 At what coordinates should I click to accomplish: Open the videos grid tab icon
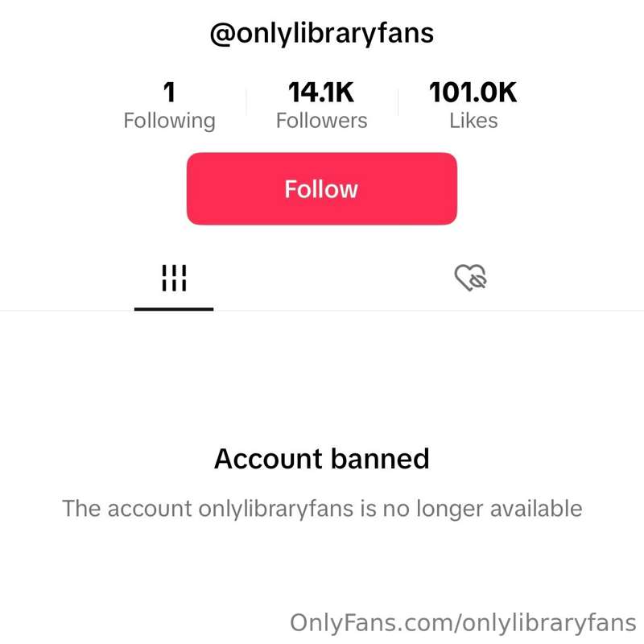(x=174, y=278)
